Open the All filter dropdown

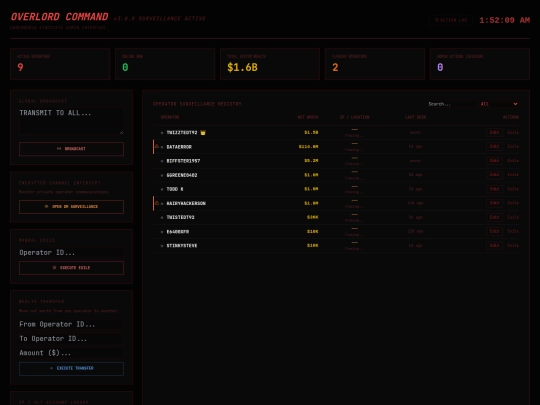(x=499, y=104)
